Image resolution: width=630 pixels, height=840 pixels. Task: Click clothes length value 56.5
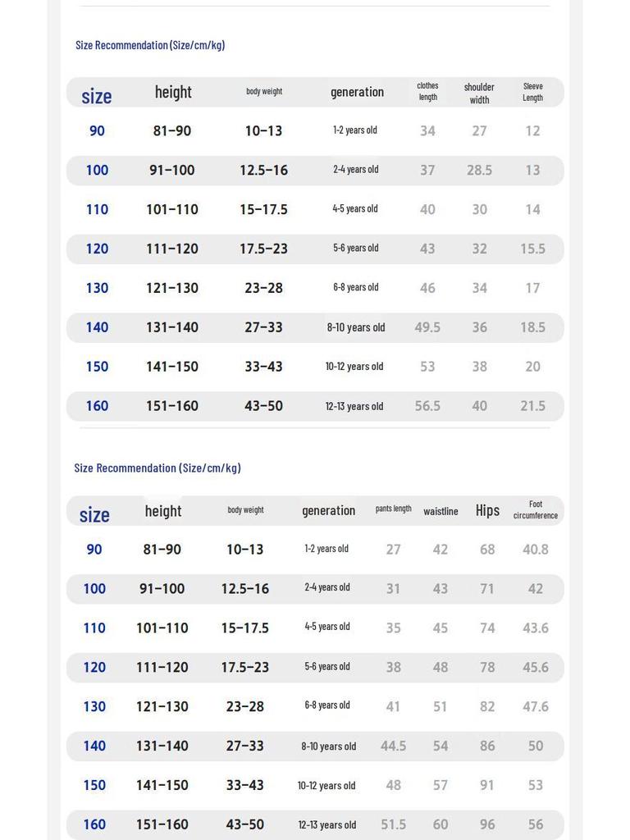[427, 406]
